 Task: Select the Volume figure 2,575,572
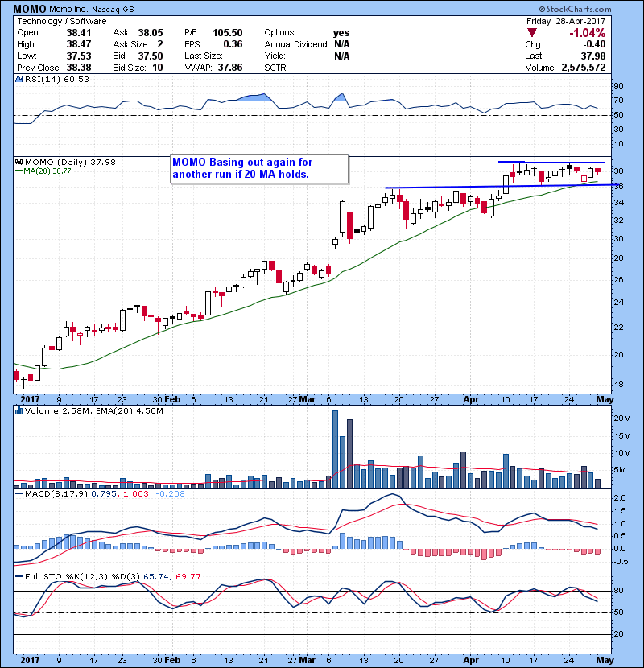(584, 68)
